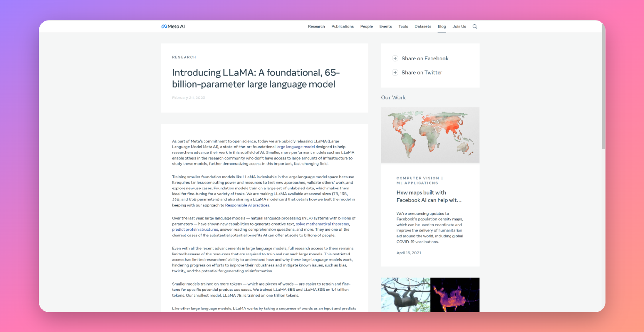Click Share on Twitter
The height and width of the screenshot is (332, 644).
(422, 73)
